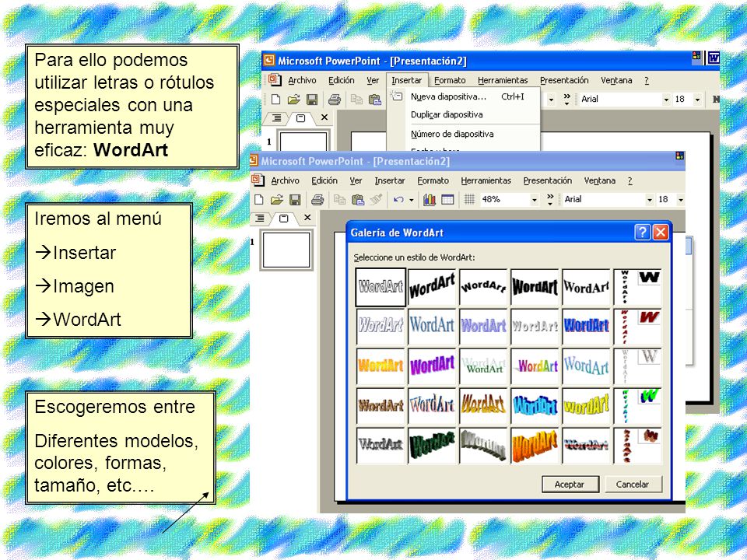Select slide 1 thumbnail in back window
This screenshot has height=560, width=747.
tap(303, 142)
